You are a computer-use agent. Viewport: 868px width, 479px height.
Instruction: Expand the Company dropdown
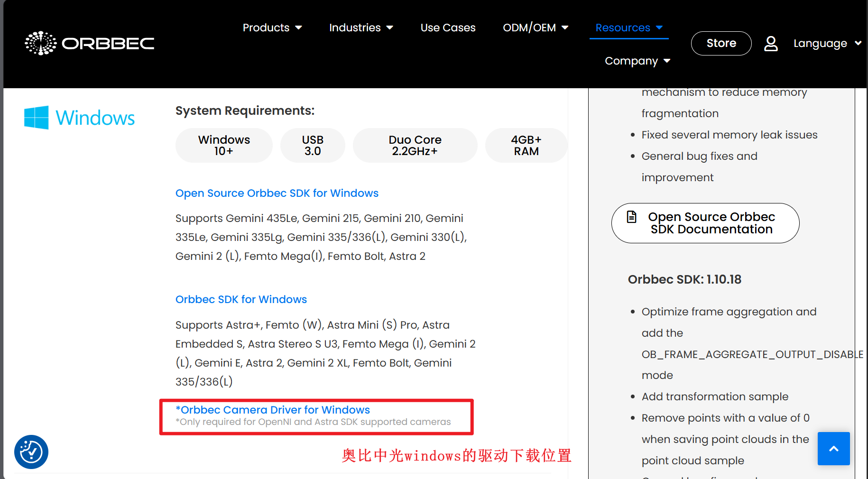point(637,61)
